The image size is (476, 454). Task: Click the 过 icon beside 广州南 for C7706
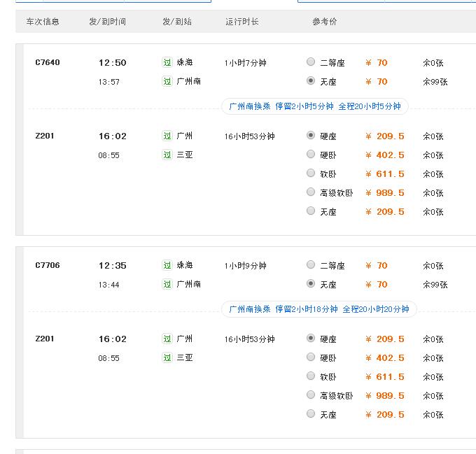click(x=167, y=284)
